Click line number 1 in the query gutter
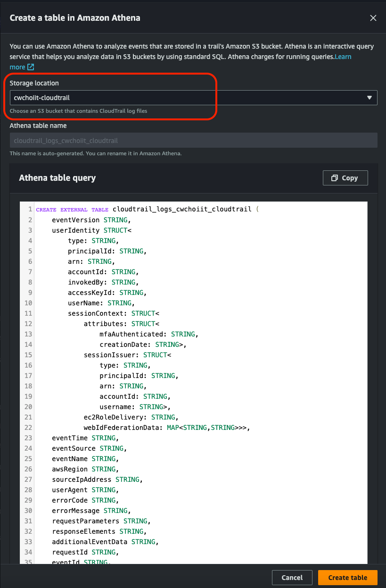 pos(30,210)
